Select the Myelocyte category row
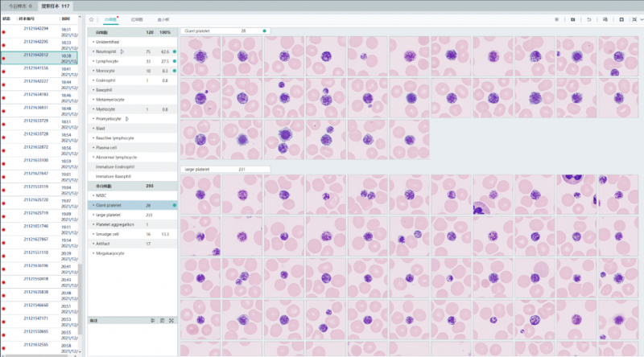The height and width of the screenshot is (357, 644). tap(132, 109)
